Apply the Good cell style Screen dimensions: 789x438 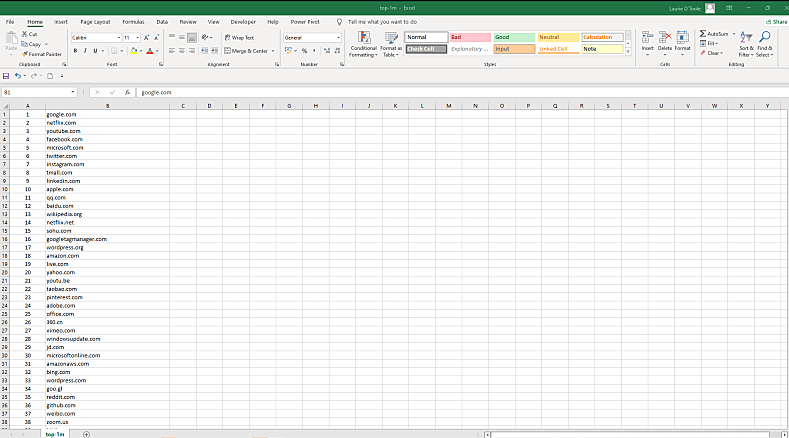pyautogui.click(x=514, y=37)
